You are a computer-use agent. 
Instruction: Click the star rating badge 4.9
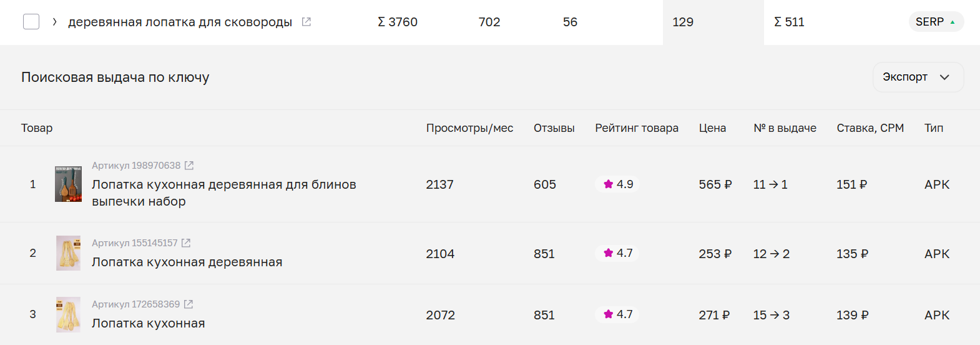click(618, 184)
